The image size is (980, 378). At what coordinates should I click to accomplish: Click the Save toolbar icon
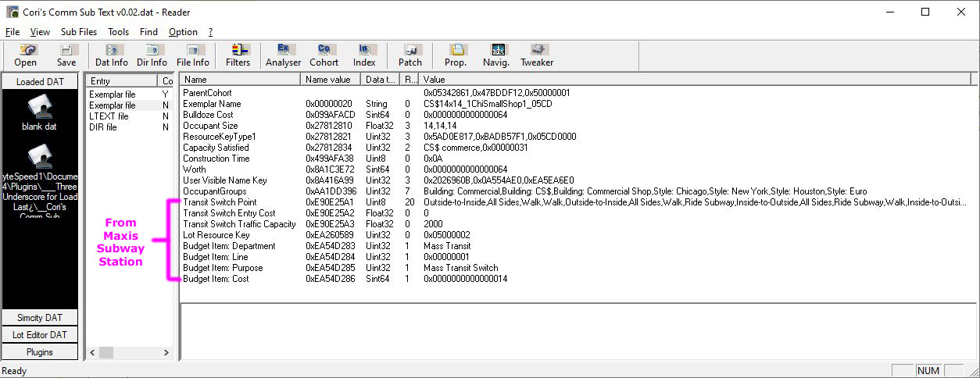[x=66, y=55]
